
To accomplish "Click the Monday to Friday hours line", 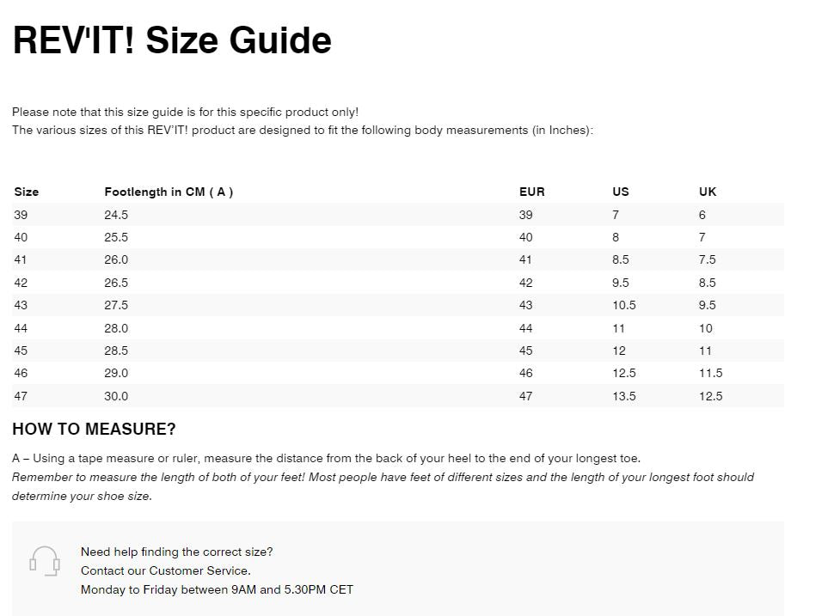I will pos(217,589).
